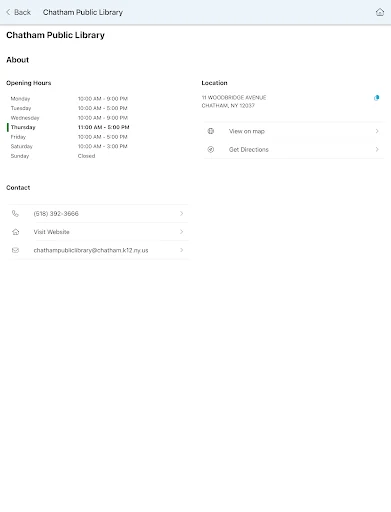The width and height of the screenshot is (391, 512).
Task: Go back using the Back button
Action: pos(18,12)
